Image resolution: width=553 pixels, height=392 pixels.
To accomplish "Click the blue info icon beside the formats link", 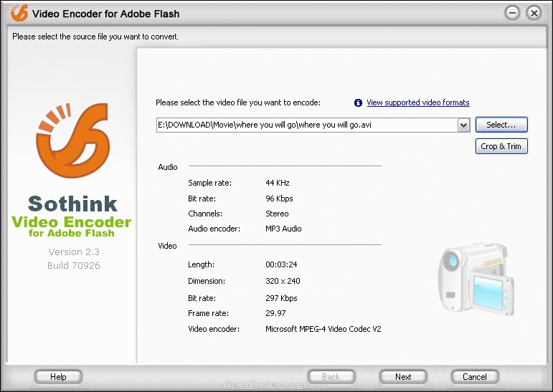I will coord(359,102).
